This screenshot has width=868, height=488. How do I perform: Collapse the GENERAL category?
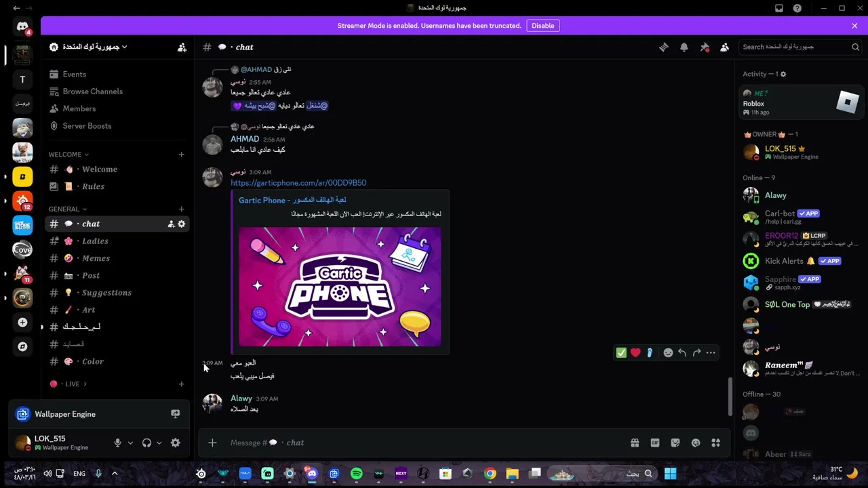[x=68, y=209]
